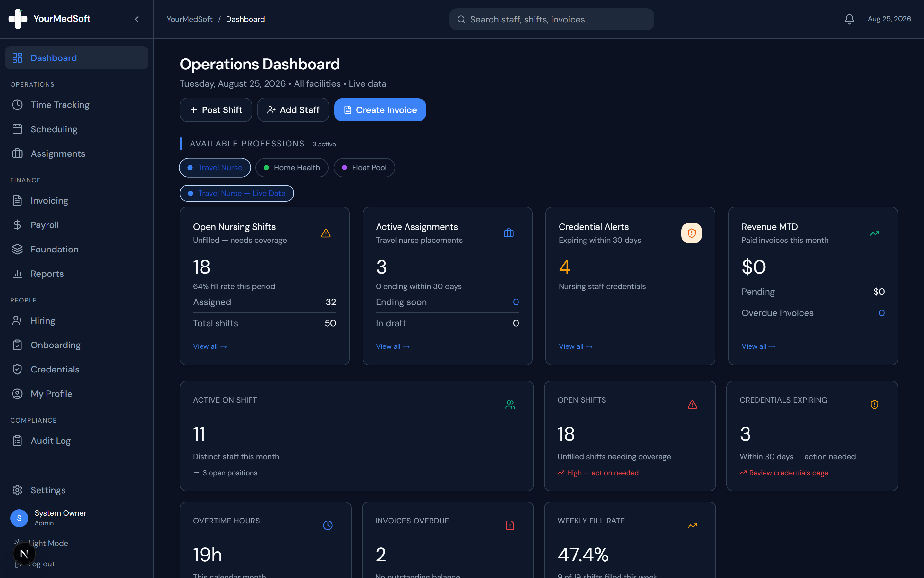Click the Post Shift button

[x=216, y=110]
